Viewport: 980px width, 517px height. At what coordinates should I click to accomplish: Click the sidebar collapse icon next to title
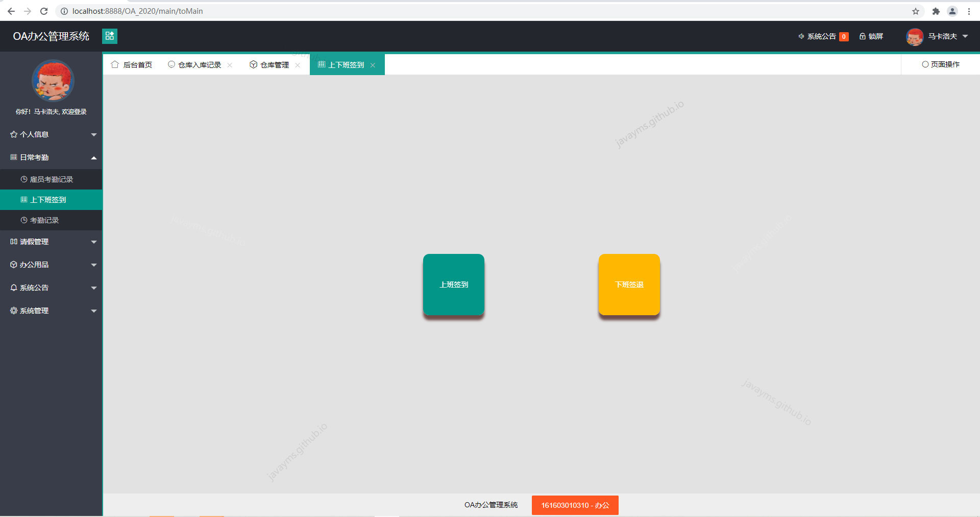[x=109, y=36]
